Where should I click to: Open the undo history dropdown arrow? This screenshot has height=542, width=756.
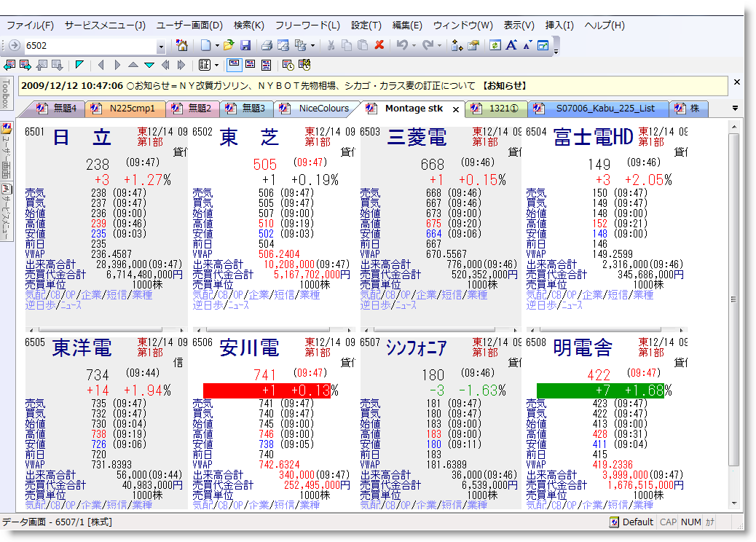point(414,46)
